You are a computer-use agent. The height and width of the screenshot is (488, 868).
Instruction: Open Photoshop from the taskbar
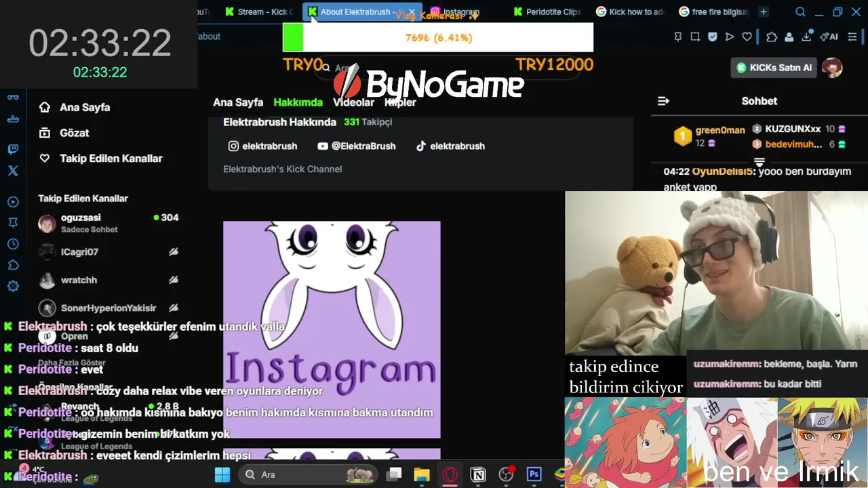click(534, 474)
